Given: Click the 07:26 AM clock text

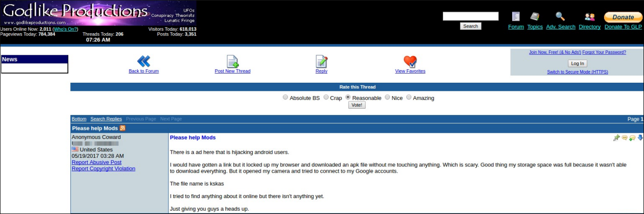Looking at the screenshot, I should click(98, 40).
